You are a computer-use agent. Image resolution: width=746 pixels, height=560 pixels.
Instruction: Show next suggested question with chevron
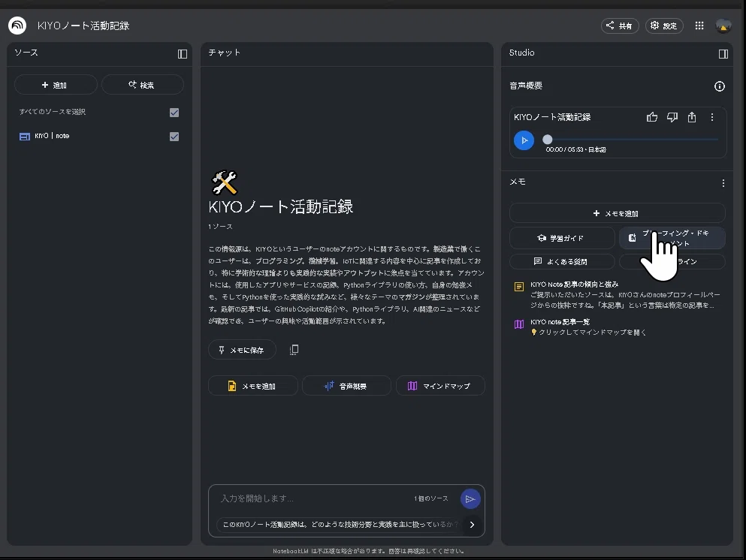click(472, 525)
